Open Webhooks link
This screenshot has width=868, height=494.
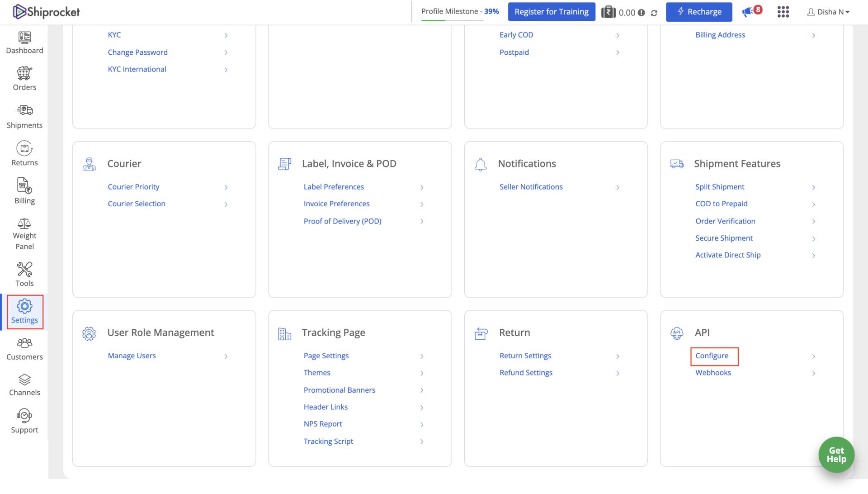click(x=713, y=373)
